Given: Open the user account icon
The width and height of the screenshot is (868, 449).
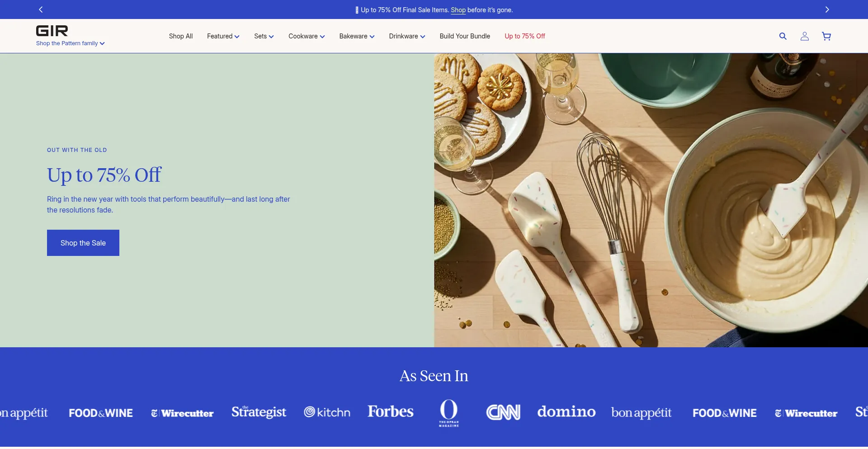Looking at the screenshot, I should (x=804, y=36).
